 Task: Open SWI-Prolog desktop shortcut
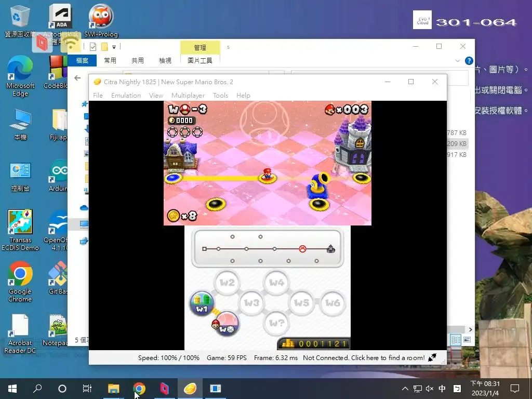pyautogui.click(x=101, y=21)
